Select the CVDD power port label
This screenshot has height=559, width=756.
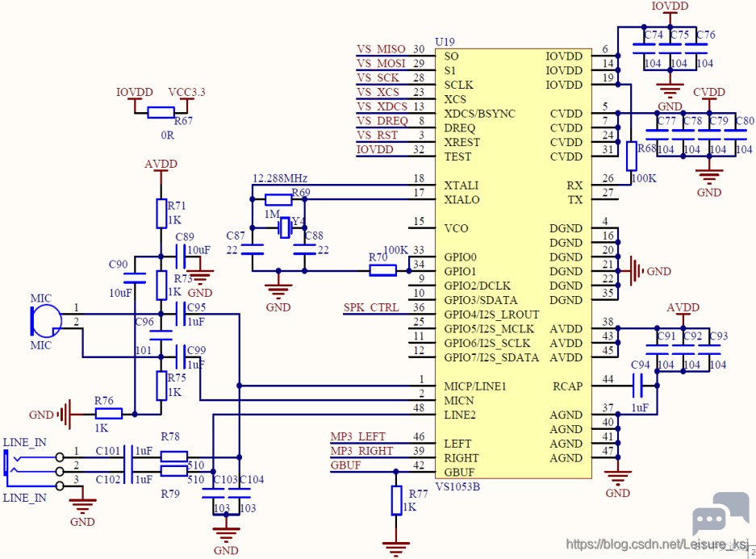click(x=708, y=92)
